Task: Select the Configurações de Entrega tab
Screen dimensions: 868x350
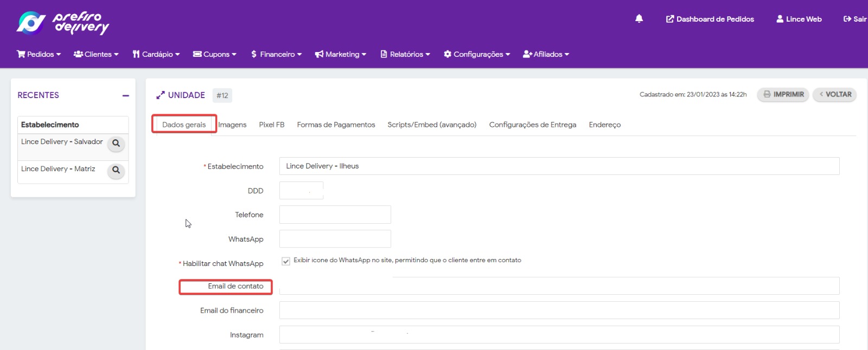Action: tap(532, 125)
